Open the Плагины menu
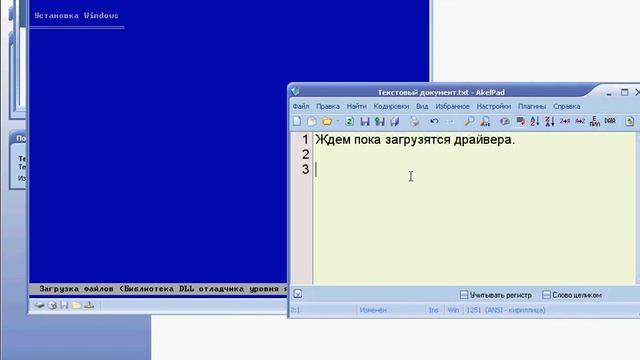Screen dimensions: 640x360 click(532, 106)
